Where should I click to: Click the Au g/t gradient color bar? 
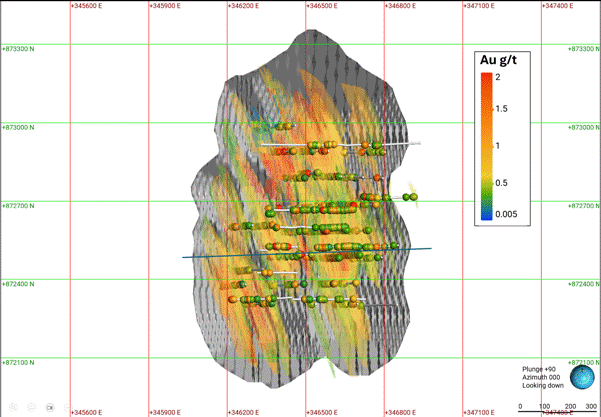tap(486, 146)
